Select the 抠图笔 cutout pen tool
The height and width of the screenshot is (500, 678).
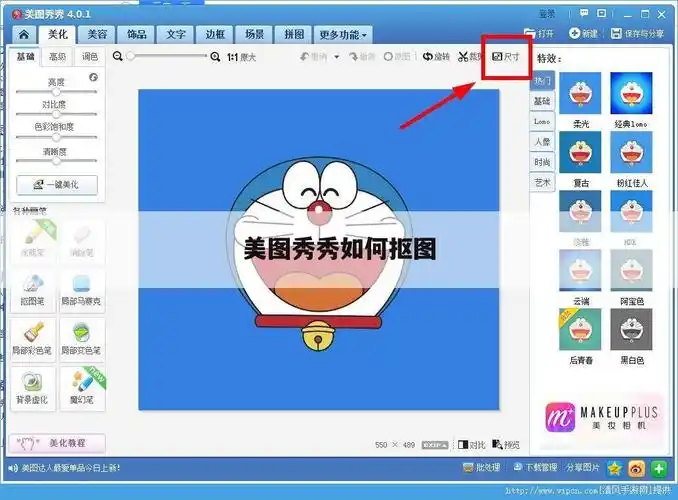click(32, 291)
